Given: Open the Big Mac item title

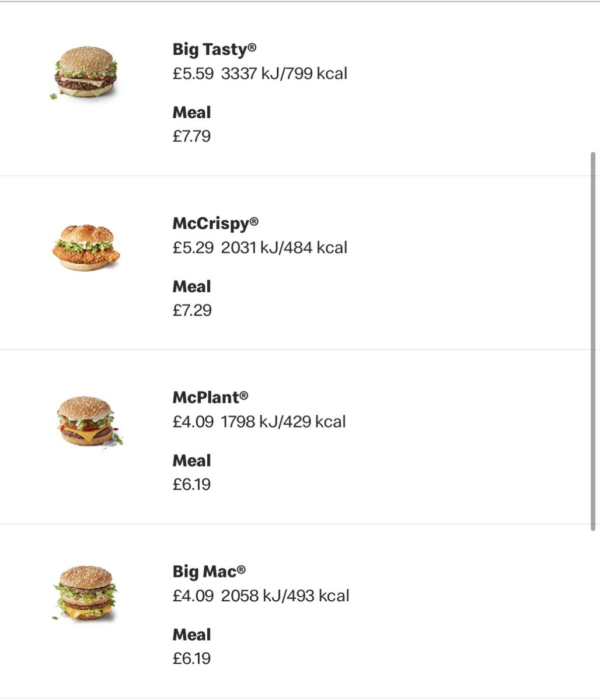Looking at the screenshot, I should (209, 572).
